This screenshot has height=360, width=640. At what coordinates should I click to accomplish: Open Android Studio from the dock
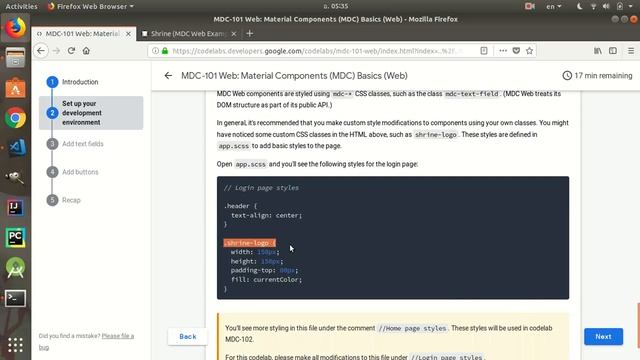(x=16, y=268)
